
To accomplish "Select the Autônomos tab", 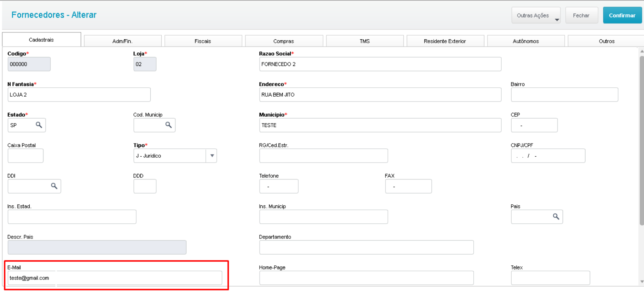I will (526, 41).
